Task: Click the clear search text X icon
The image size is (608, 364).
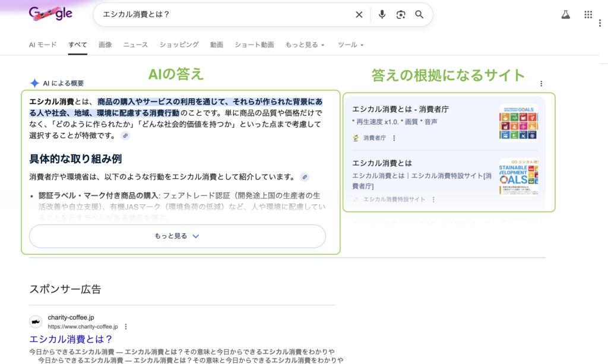Action: [359, 15]
